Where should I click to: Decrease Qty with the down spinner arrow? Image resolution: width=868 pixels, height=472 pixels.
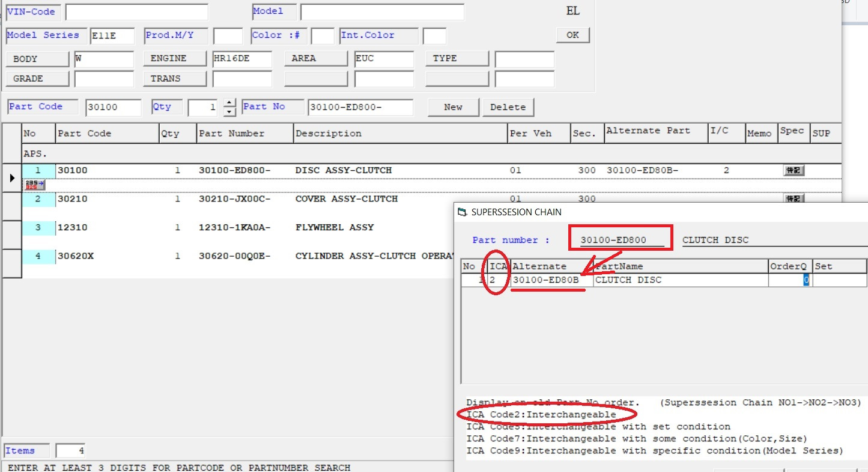(229, 112)
